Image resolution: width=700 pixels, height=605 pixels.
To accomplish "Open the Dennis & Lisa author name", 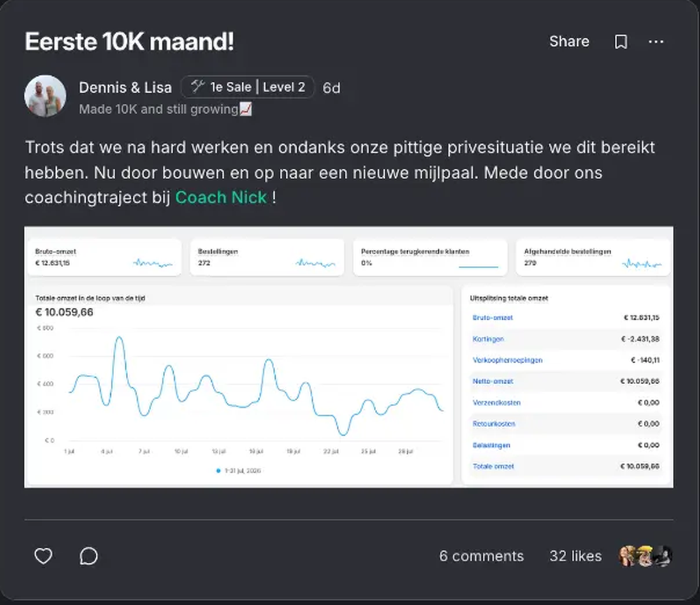I will [x=125, y=88].
